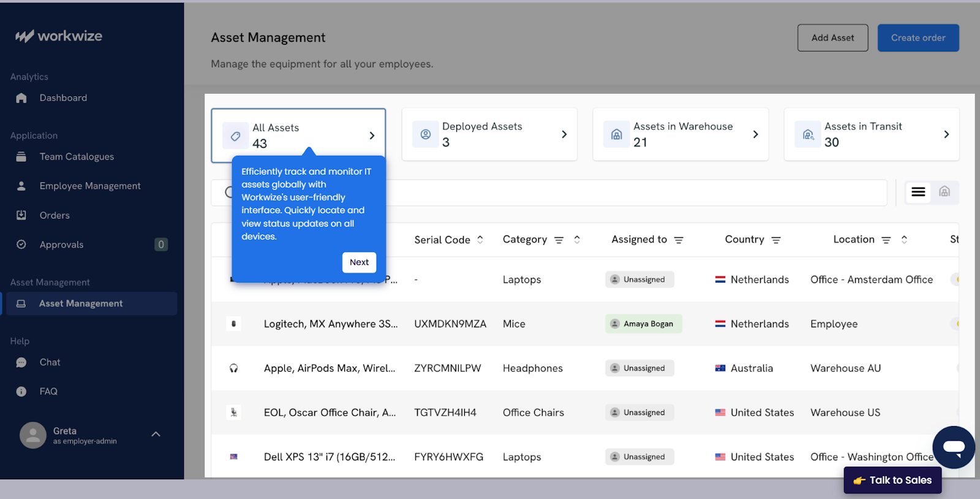Sort the Category column
This screenshot has width=980, height=499.
click(x=577, y=240)
